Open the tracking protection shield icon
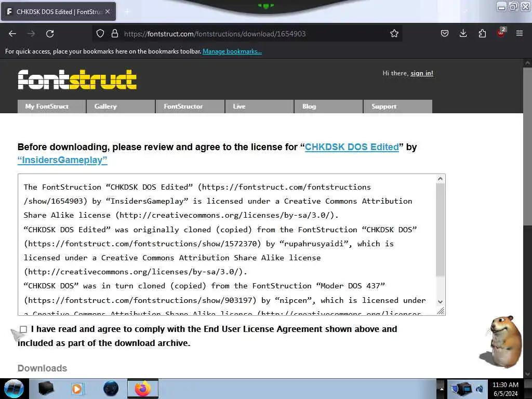Viewport: 532px width, 399px height. (100, 34)
